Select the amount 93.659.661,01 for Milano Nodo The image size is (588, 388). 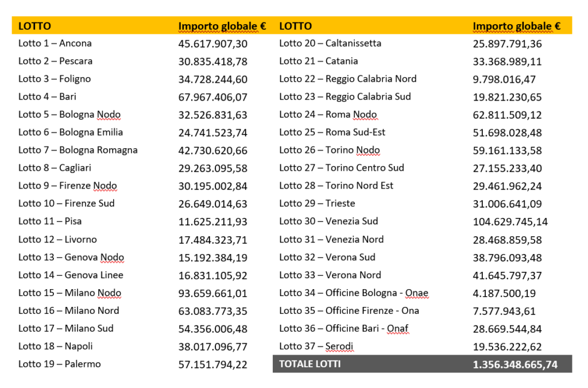point(212,293)
